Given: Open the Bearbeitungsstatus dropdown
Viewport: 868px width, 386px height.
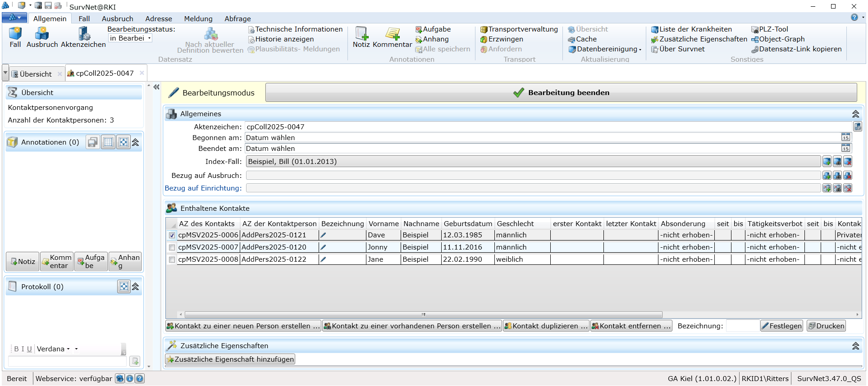Looking at the screenshot, I should [x=149, y=38].
